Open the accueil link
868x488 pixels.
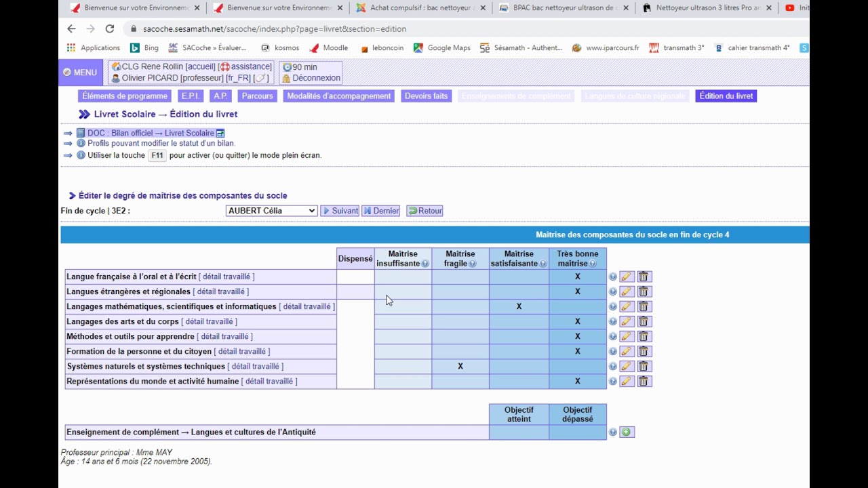pyautogui.click(x=200, y=67)
